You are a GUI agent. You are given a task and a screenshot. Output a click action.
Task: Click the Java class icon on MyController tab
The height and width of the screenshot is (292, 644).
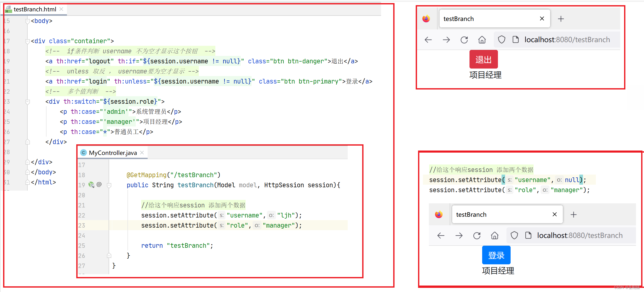tap(83, 153)
